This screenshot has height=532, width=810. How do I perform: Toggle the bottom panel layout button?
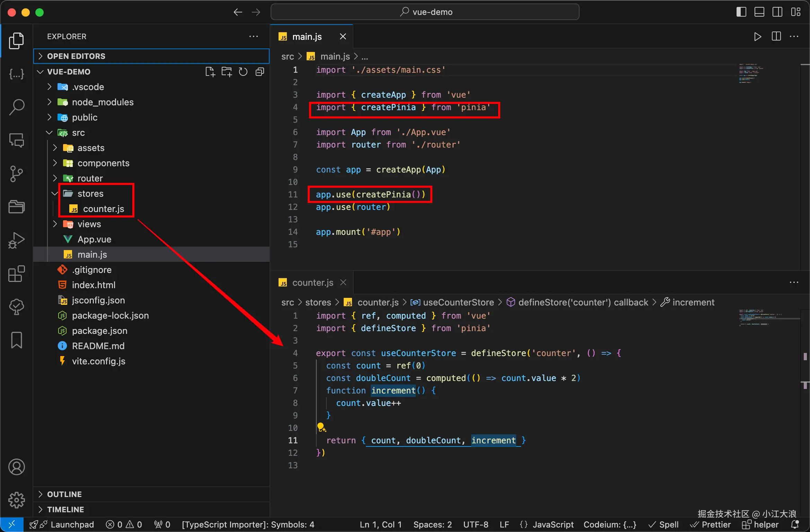[759, 12]
